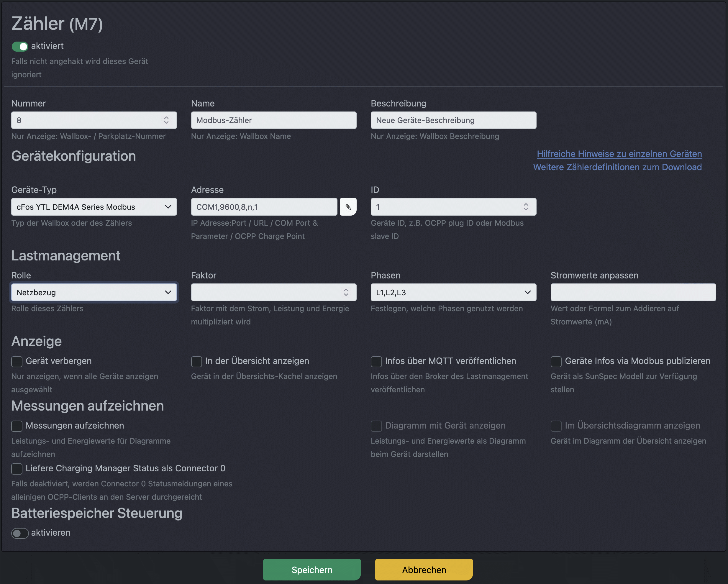Adjust the Faktor value via its stepper
This screenshot has width=728, height=584.
point(346,290)
